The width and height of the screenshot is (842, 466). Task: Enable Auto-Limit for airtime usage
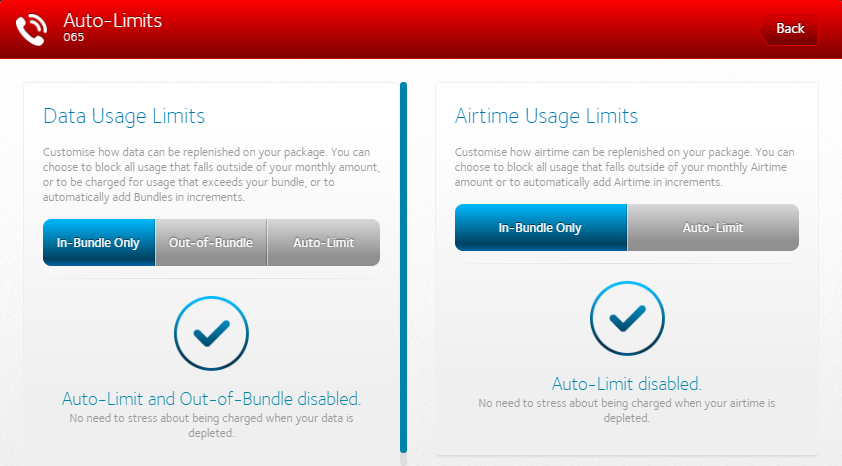[713, 228]
